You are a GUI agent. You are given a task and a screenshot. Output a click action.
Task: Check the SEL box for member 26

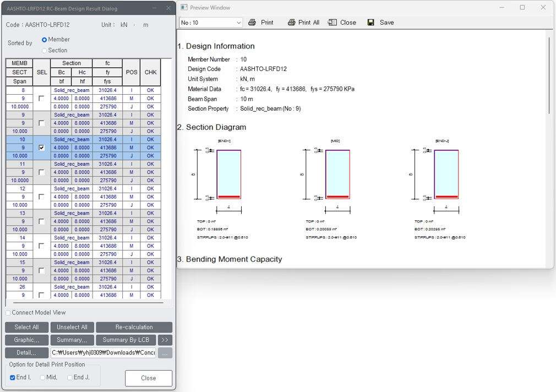tap(41, 295)
